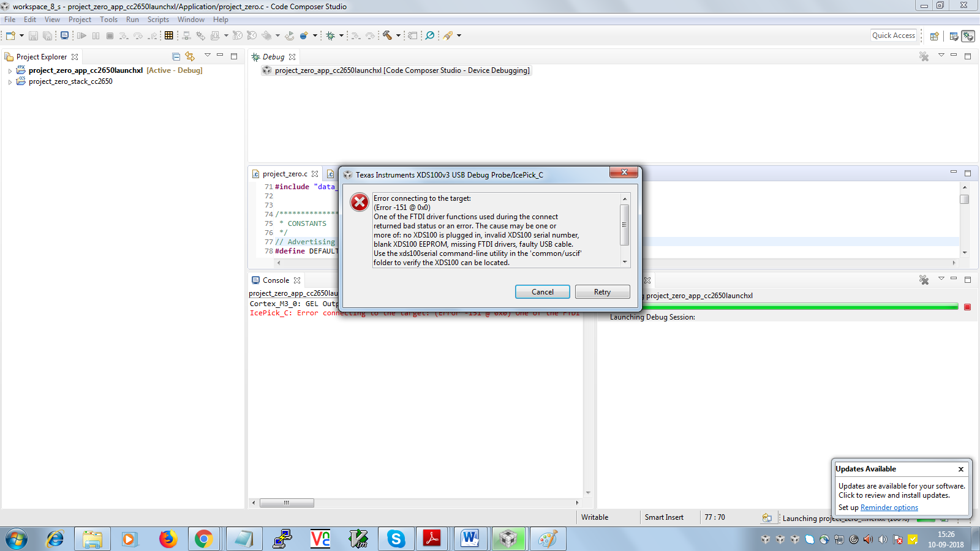Viewport: 980px width, 551px height.
Task: Click Remove All Terminated in Debug view
Action: 924,57
